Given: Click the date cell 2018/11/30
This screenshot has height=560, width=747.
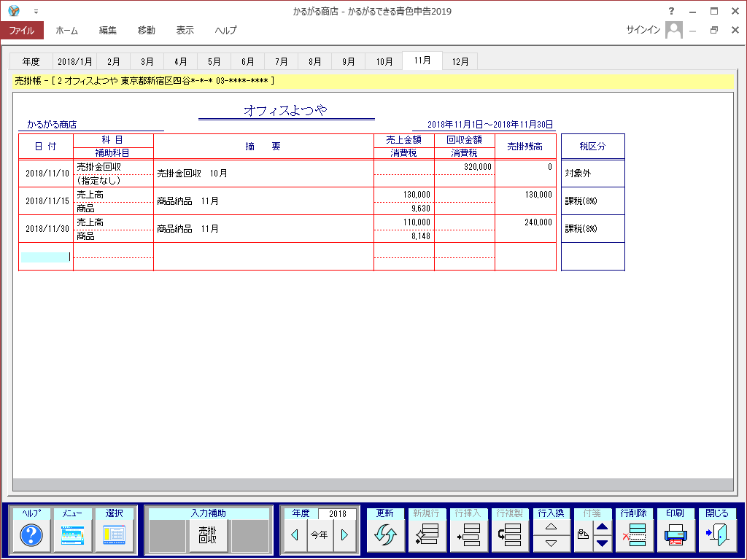Looking at the screenshot, I should click(x=47, y=228).
